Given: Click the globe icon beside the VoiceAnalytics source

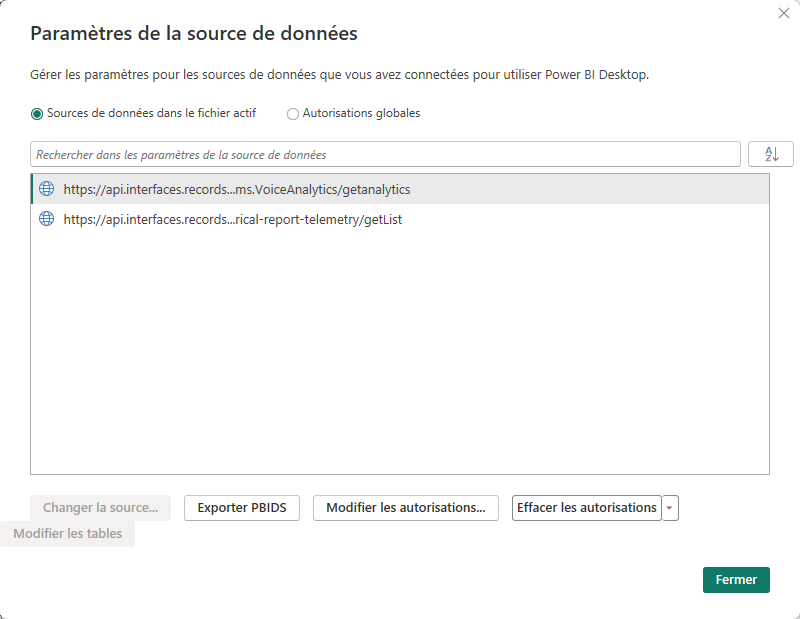Looking at the screenshot, I should click(x=46, y=189).
